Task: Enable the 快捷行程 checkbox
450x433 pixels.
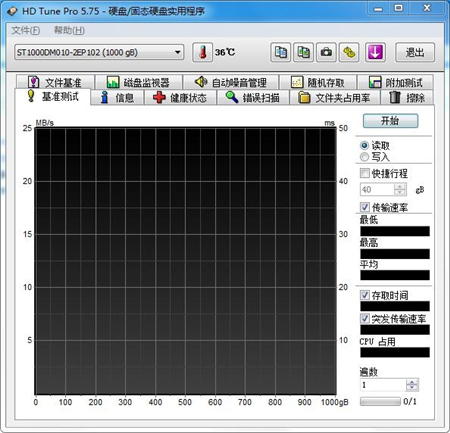Action: [365, 173]
